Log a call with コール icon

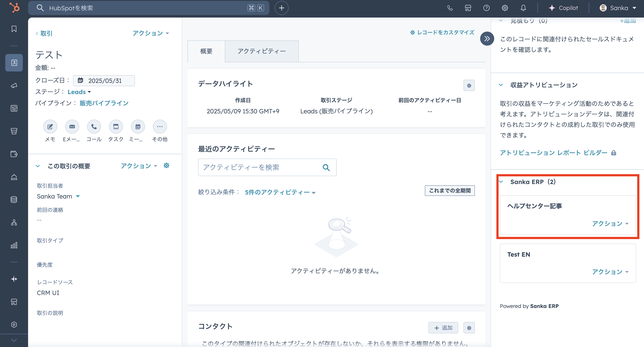pyautogui.click(x=94, y=127)
